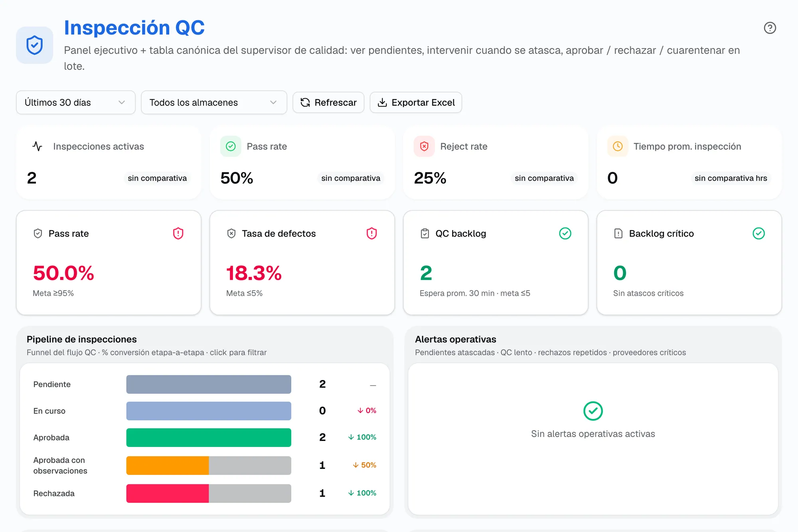Click the green check in Alertas operativas panel

click(x=593, y=411)
